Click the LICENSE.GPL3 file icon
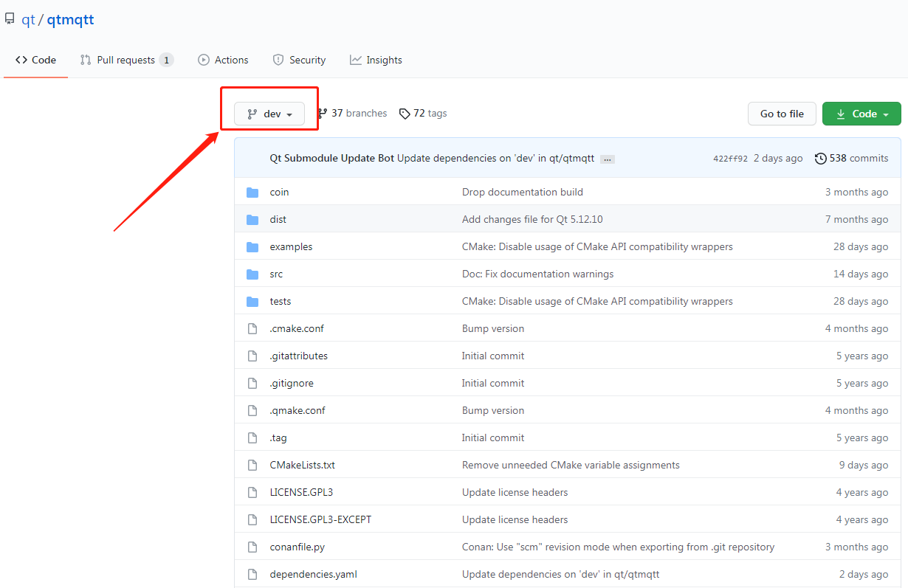Screen dimensions: 908x588 (x=252, y=493)
